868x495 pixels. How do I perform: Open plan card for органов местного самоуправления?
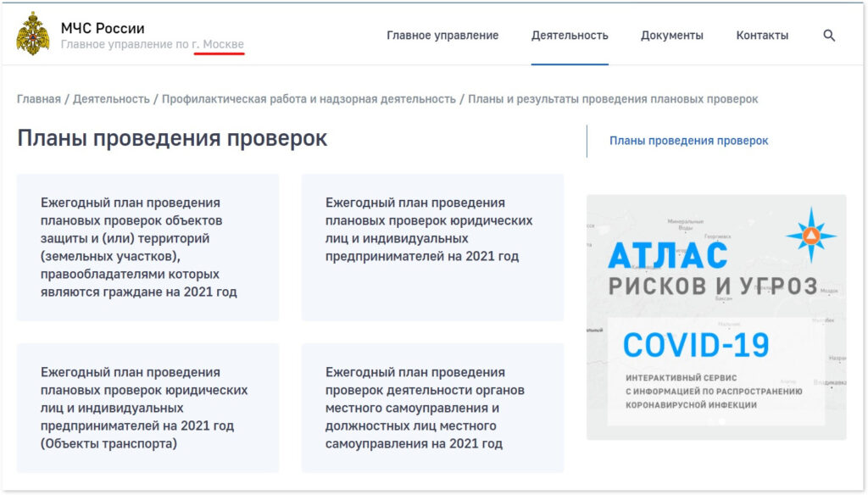(x=432, y=408)
